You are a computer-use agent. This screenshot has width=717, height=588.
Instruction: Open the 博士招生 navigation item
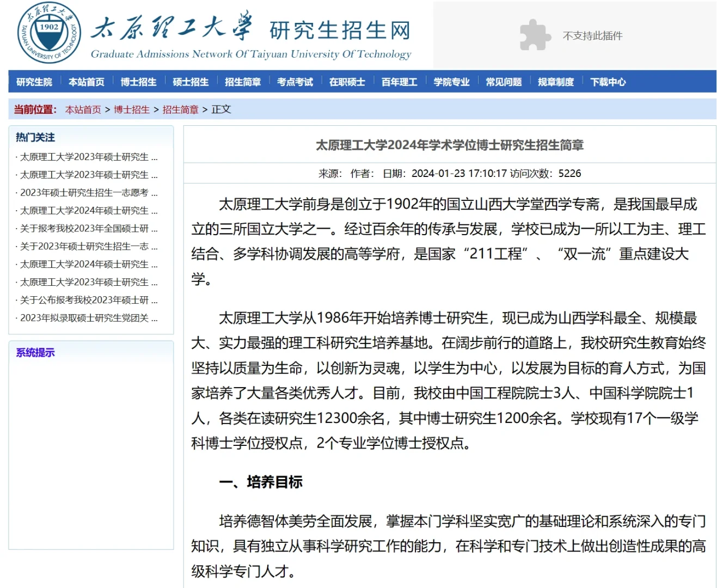[138, 82]
